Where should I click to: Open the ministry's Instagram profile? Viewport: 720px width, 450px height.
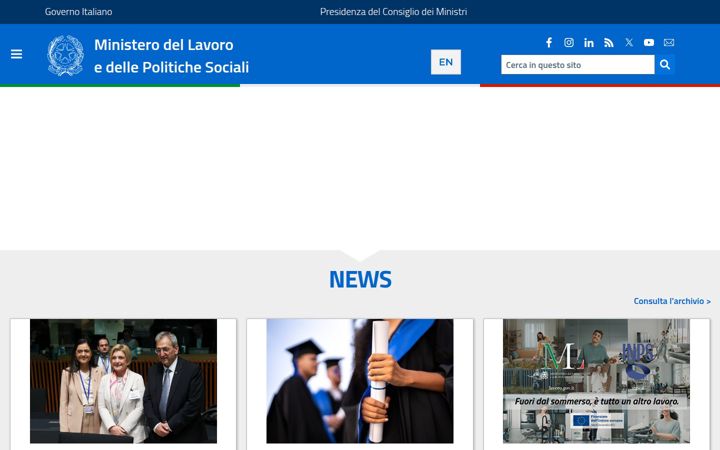(569, 43)
